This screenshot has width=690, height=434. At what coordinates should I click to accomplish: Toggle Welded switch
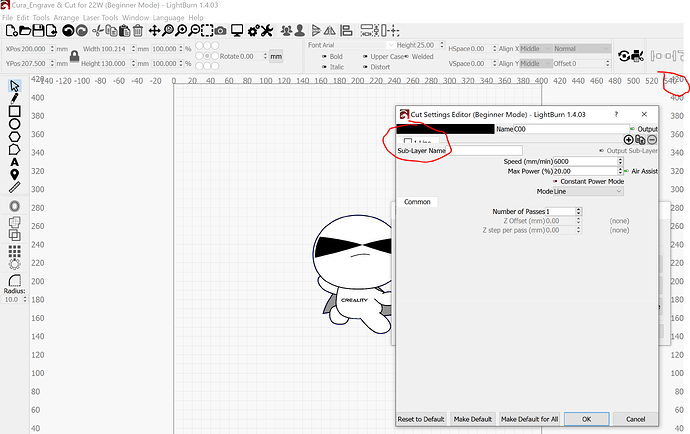407,56
